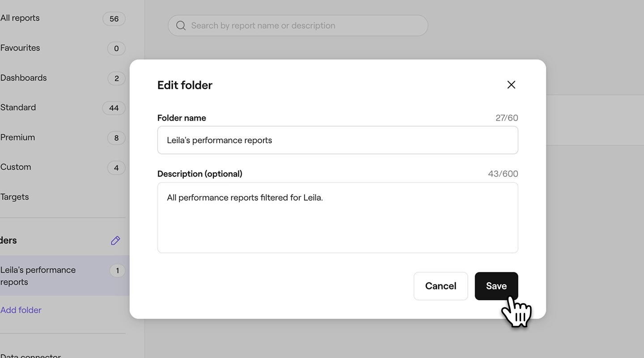Open Targets in the sidebar
Image resolution: width=644 pixels, height=358 pixels.
[15, 197]
